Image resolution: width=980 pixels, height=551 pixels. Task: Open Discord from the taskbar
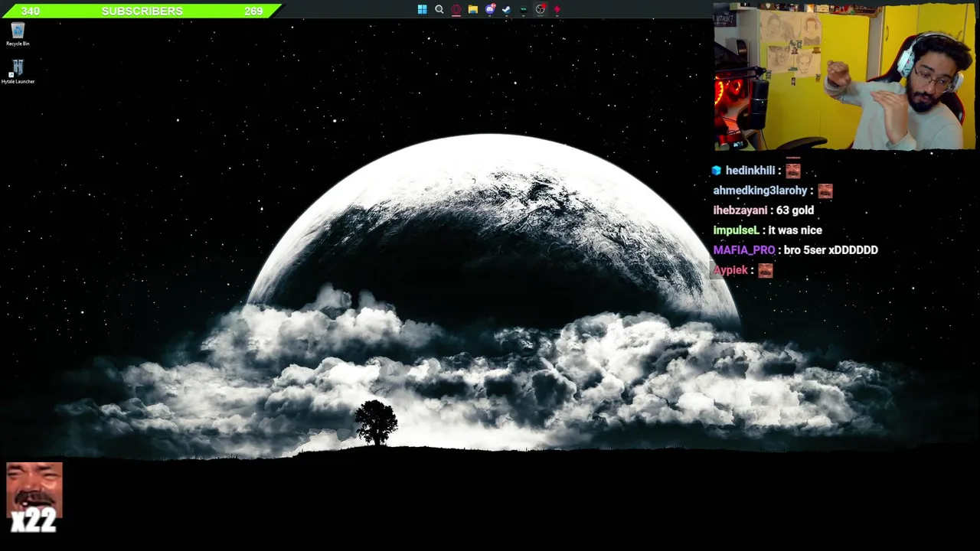pyautogui.click(x=490, y=9)
